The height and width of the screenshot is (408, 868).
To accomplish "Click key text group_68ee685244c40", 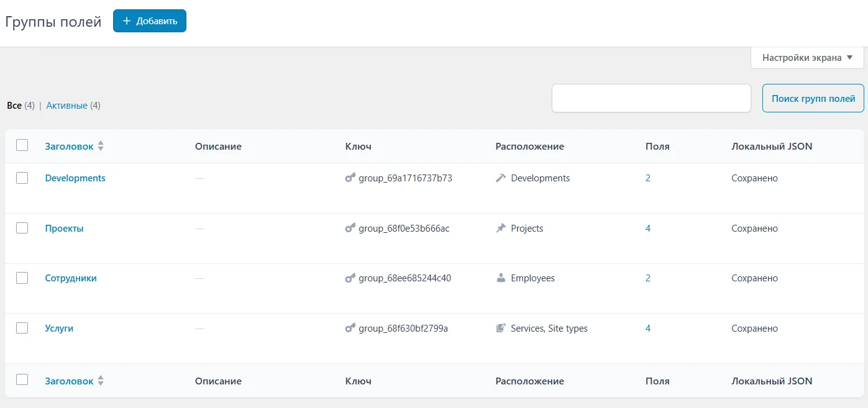I will click(405, 278).
